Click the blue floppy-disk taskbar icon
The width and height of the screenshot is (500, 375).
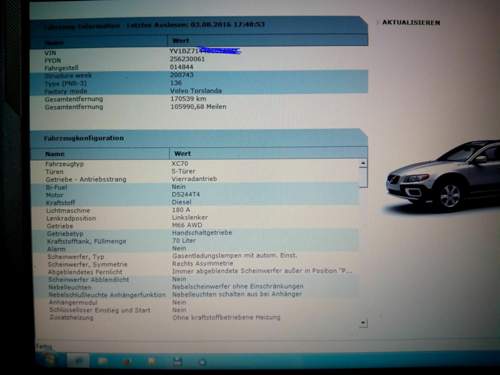(177, 362)
